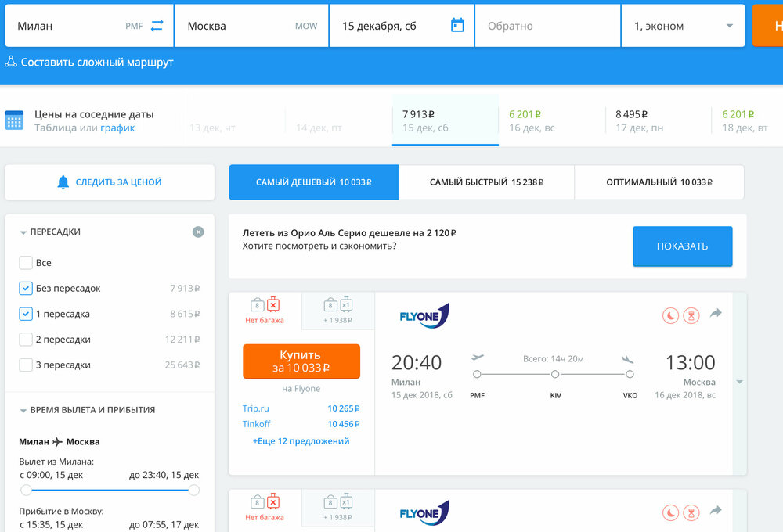Click the hourglass icon on the second ticket
The width and height of the screenshot is (783, 532).
(691, 512)
